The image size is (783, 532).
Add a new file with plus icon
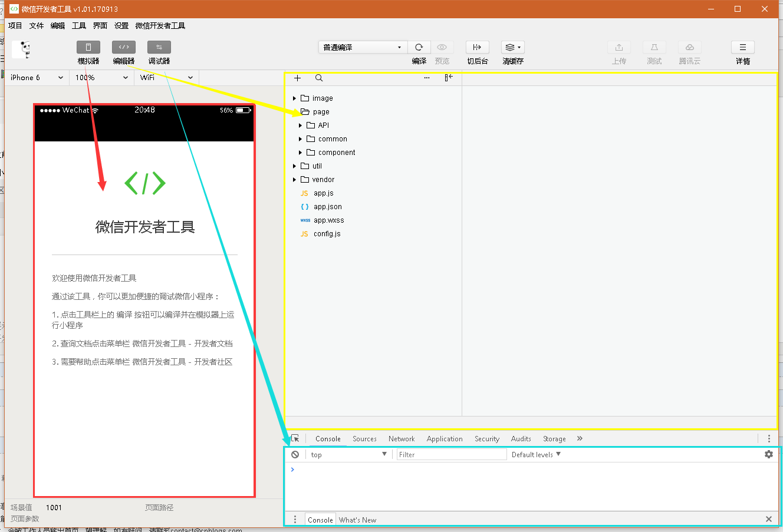pyautogui.click(x=298, y=78)
